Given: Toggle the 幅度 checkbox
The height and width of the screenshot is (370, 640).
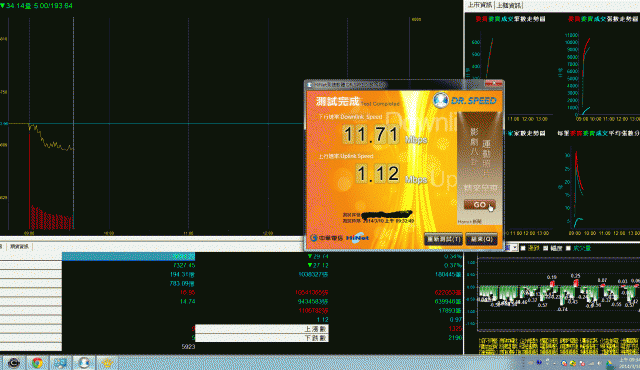Looking at the screenshot, I should [546, 248].
